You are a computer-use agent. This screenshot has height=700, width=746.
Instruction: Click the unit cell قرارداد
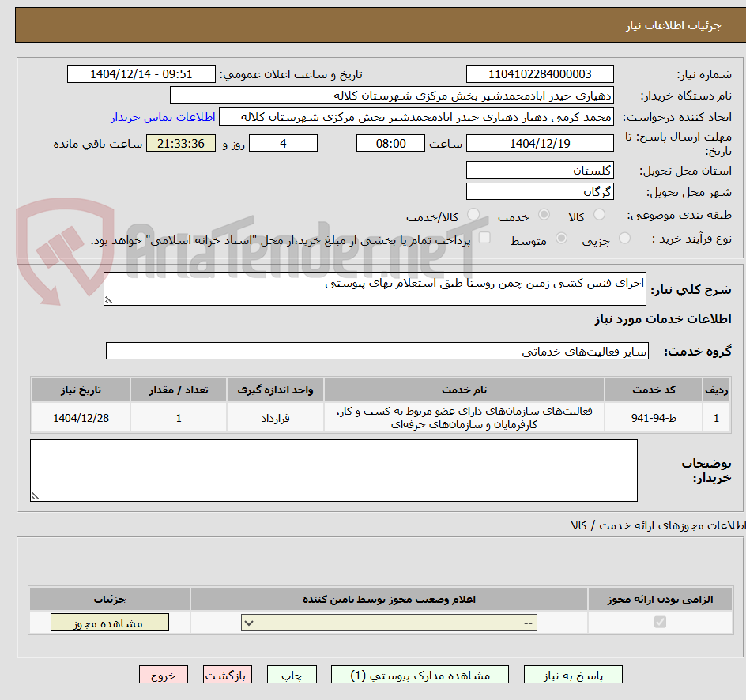tap(275, 418)
